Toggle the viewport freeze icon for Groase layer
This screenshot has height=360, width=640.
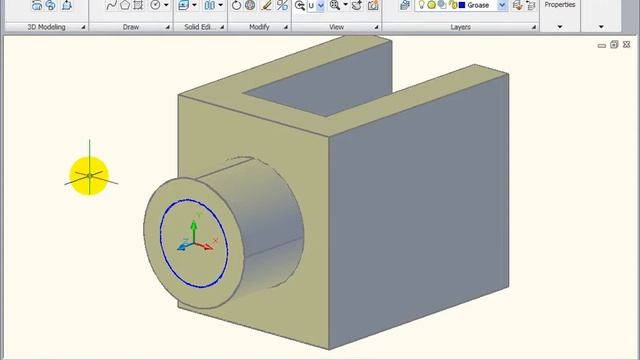(x=442, y=5)
